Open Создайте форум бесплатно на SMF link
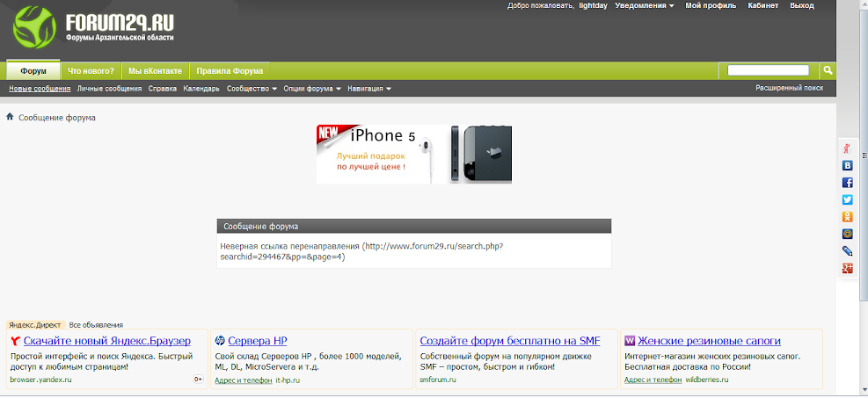The image size is (868, 398). (x=510, y=341)
